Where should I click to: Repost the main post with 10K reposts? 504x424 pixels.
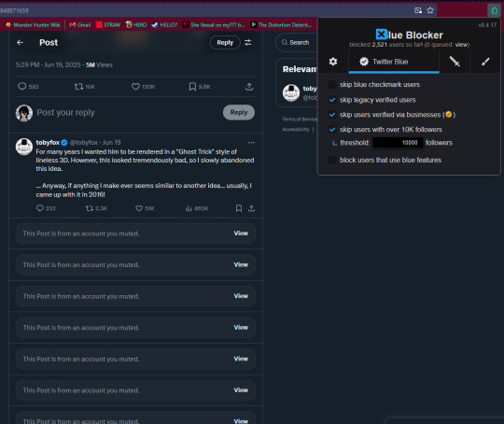[78, 87]
